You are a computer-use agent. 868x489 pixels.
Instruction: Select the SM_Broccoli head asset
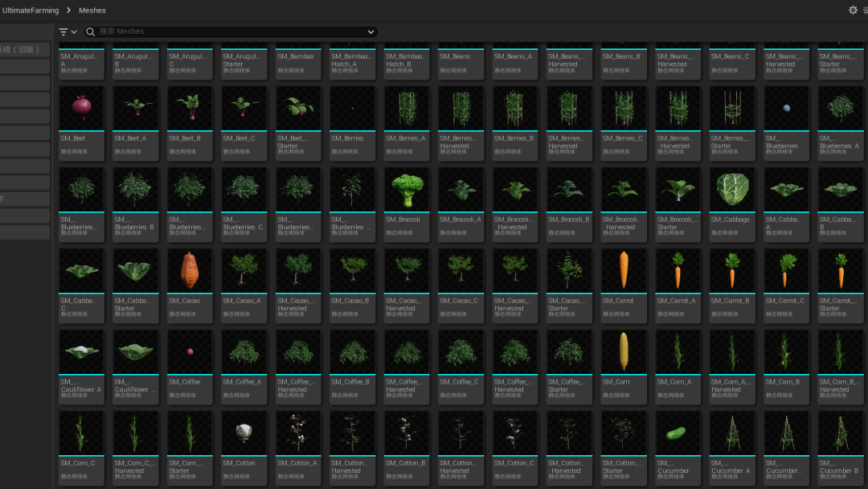[407, 204]
